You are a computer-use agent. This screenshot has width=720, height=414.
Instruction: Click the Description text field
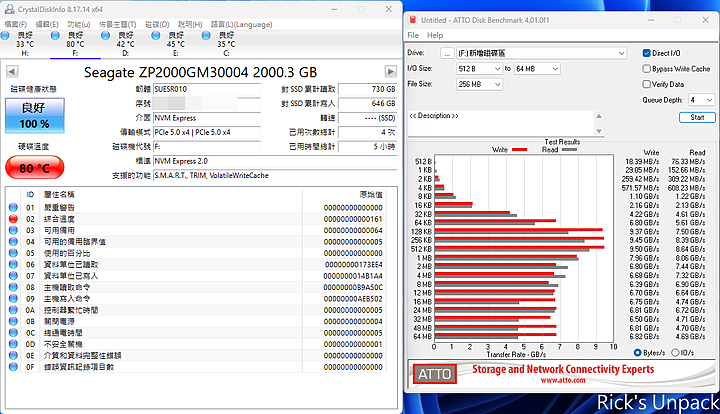501,123
